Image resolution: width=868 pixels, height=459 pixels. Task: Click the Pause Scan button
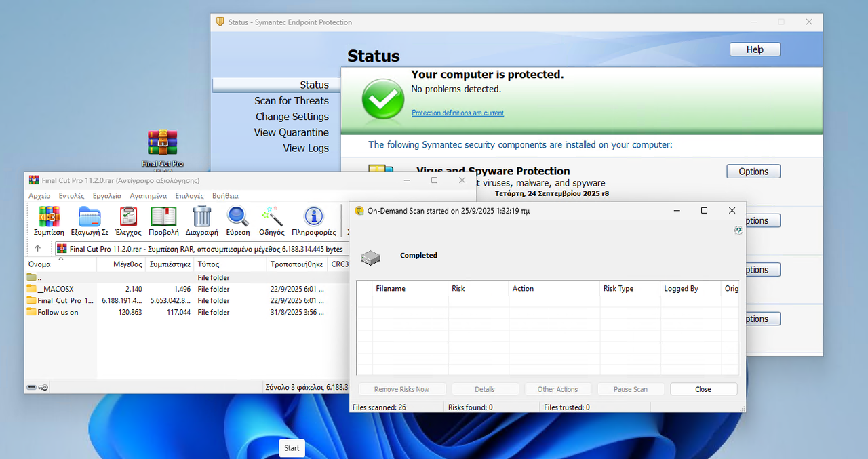(631, 389)
